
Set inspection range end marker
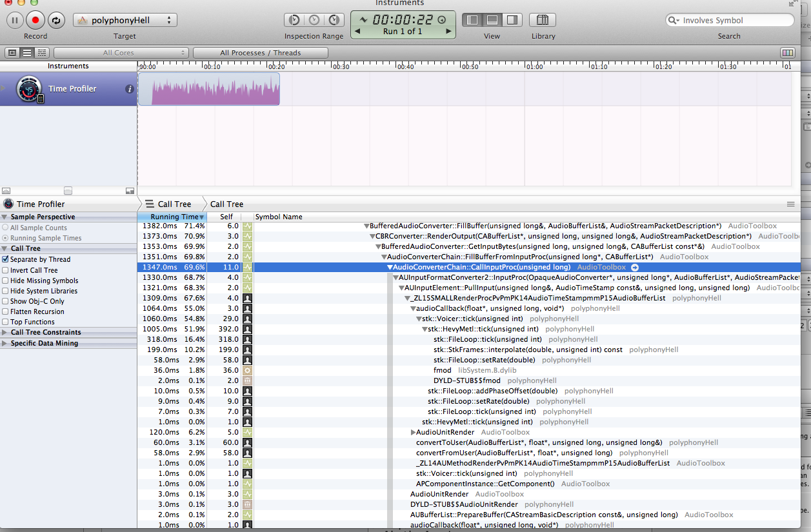click(334, 20)
